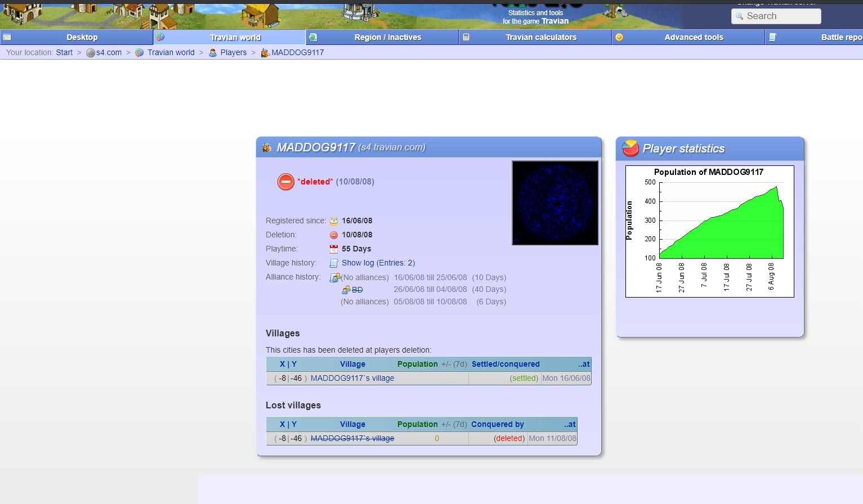Sort Villages table by X | Y
863x504 pixels.
point(288,364)
